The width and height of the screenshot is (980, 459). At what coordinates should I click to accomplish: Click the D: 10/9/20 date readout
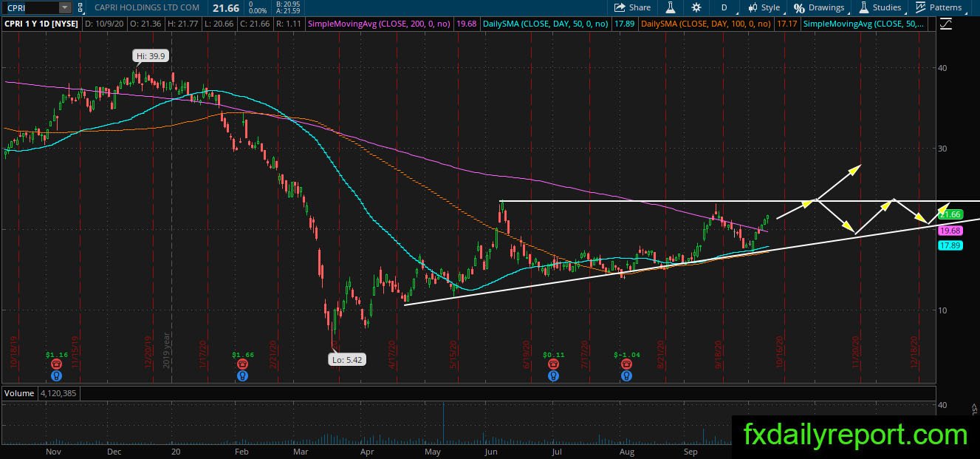[106, 24]
